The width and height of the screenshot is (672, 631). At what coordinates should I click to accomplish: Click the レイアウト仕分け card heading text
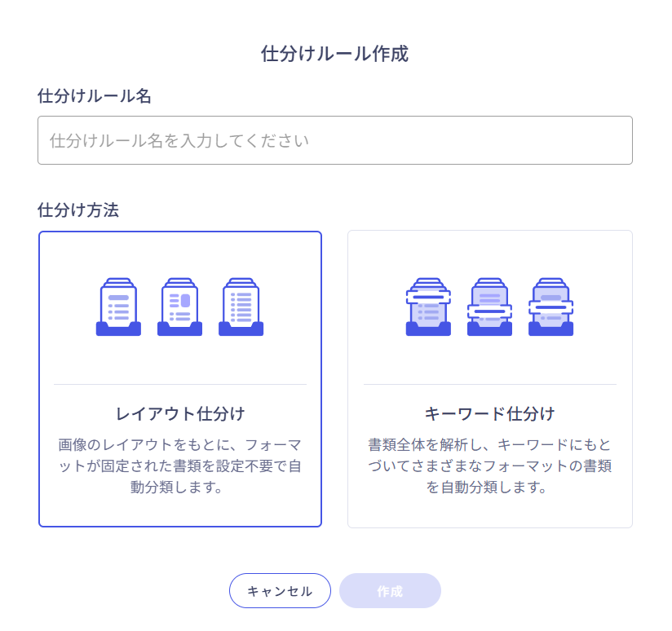click(180, 413)
